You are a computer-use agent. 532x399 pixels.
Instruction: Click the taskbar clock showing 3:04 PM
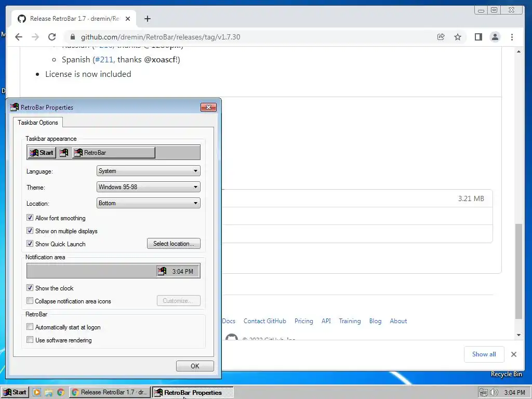tap(514, 393)
